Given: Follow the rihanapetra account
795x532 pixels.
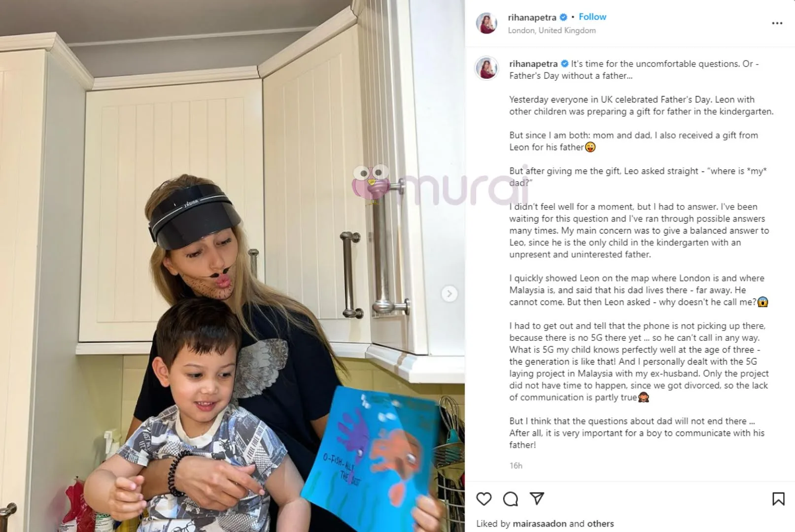Looking at the screenshot, I should 592,17.
